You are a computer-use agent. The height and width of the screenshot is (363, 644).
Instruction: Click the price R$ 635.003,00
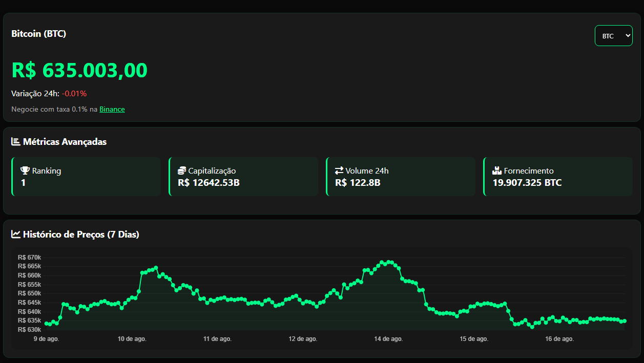(x=79, y=70)
